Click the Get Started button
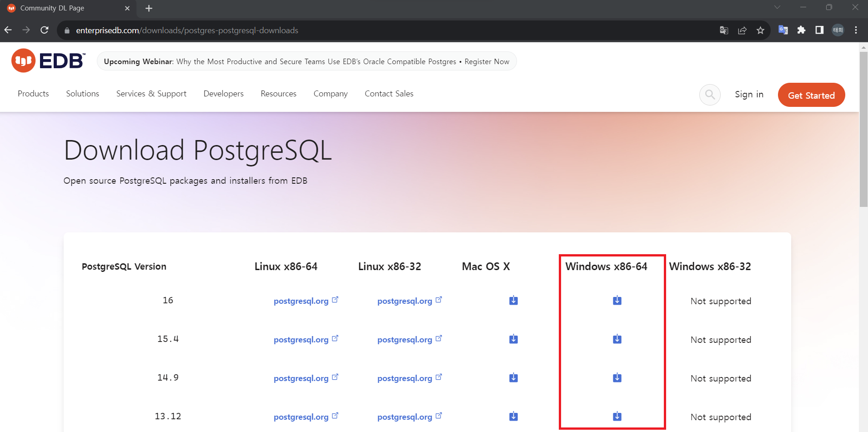Viewport: 868px width, 432px height. pos(811,95)
